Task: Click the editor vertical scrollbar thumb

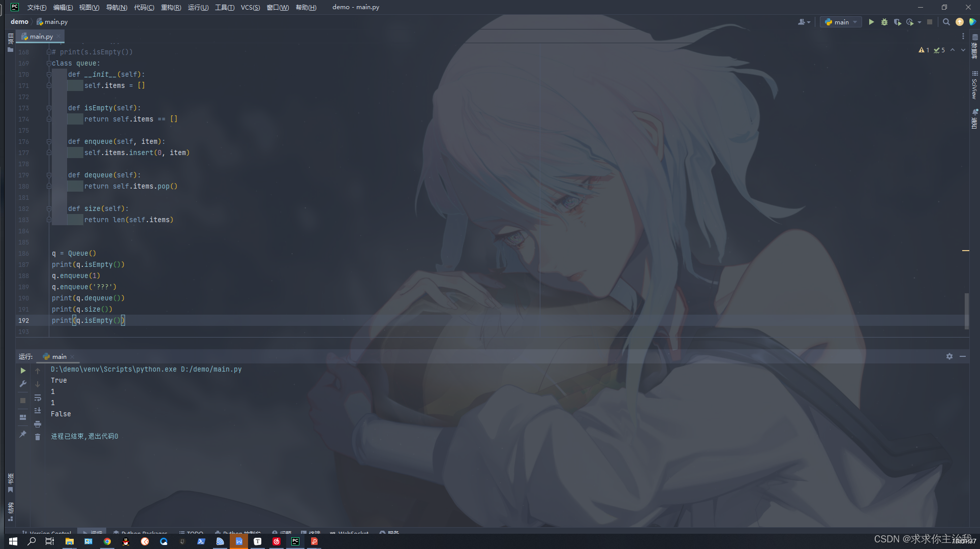Action: tap(966, 311)
